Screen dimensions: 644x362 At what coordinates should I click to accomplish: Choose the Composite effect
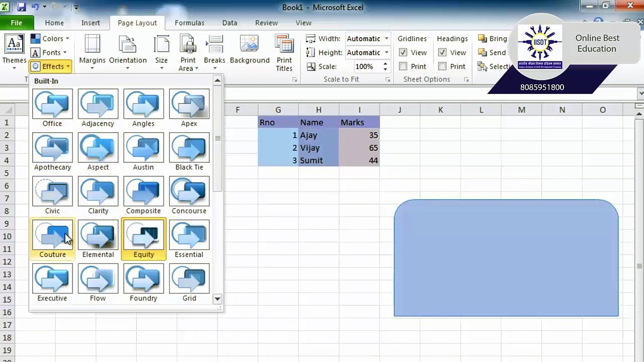click(143, 196)
